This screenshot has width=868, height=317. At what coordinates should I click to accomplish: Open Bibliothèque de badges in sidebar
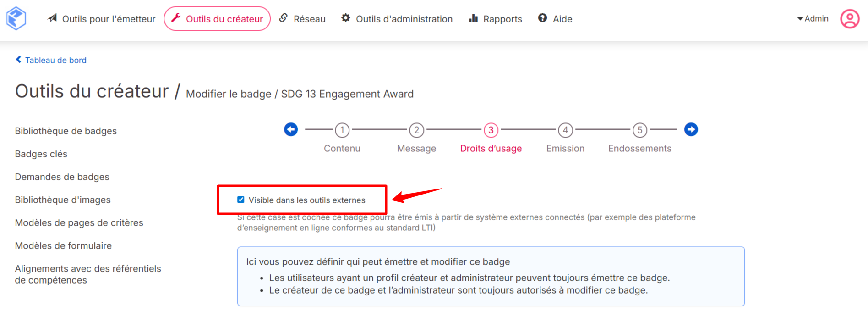click(x=66, y=131)
